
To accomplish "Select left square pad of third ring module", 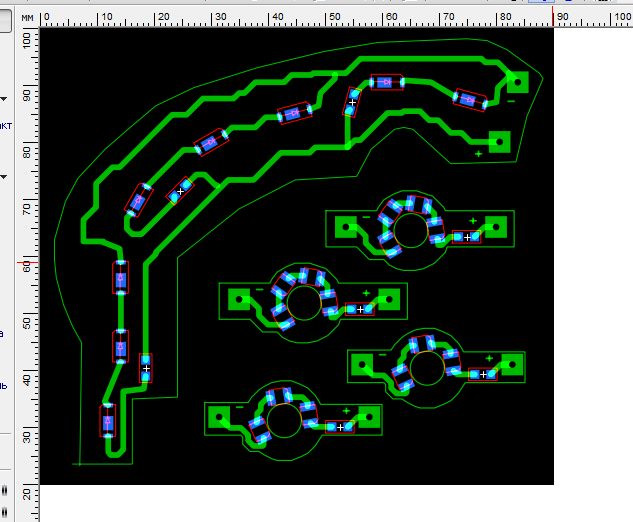I will [x=362, y=365].
